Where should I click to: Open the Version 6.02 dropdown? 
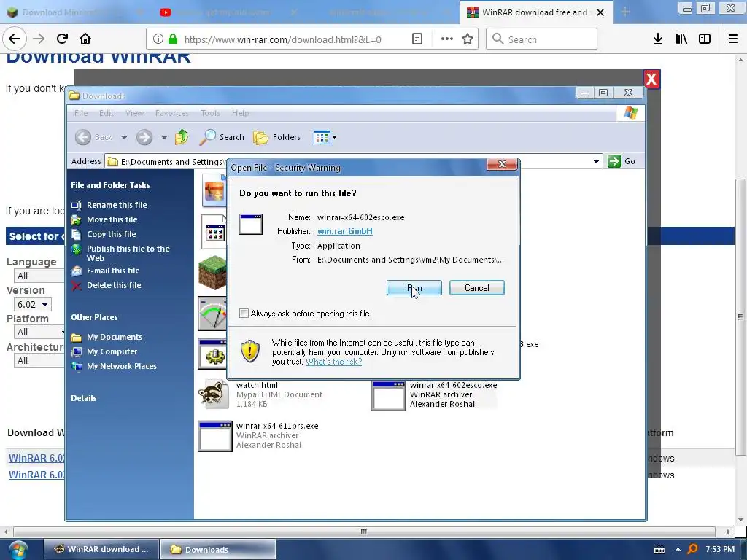pos(32,304)
